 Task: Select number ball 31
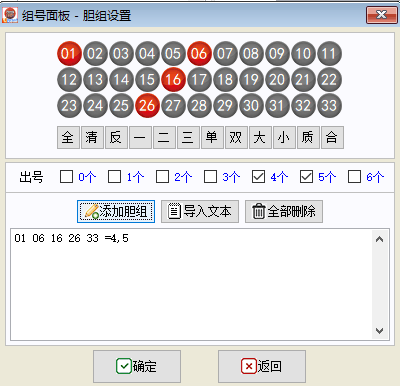(277, 105)
